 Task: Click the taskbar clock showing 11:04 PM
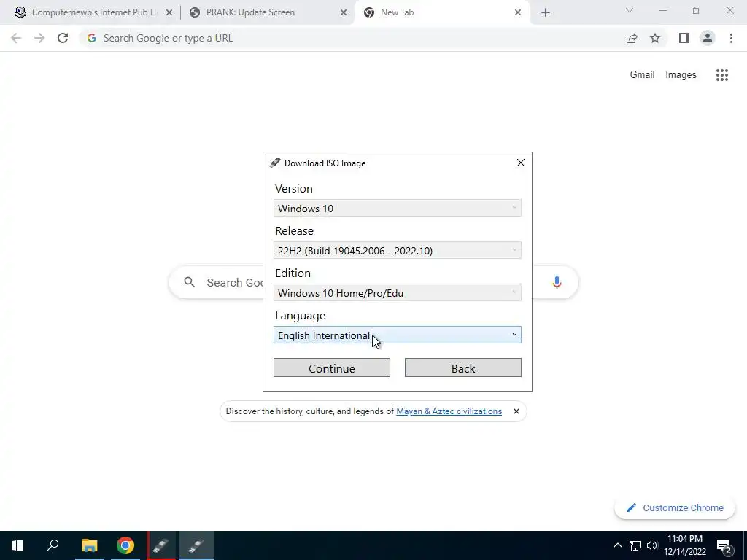coord(684,545)
